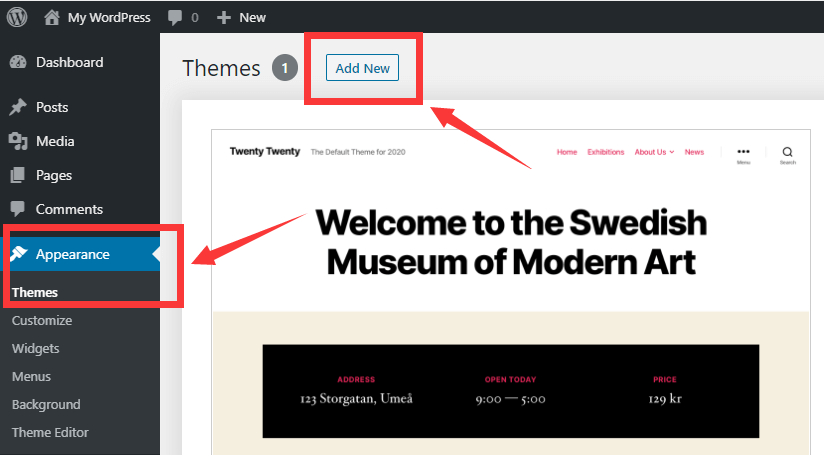Go to Menus under Appearance

pyautogui.click(x=32, y=377)
